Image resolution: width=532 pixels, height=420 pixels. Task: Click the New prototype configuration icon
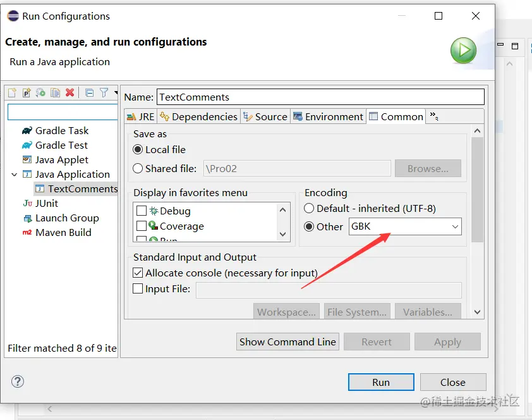(x=26, y=93)
